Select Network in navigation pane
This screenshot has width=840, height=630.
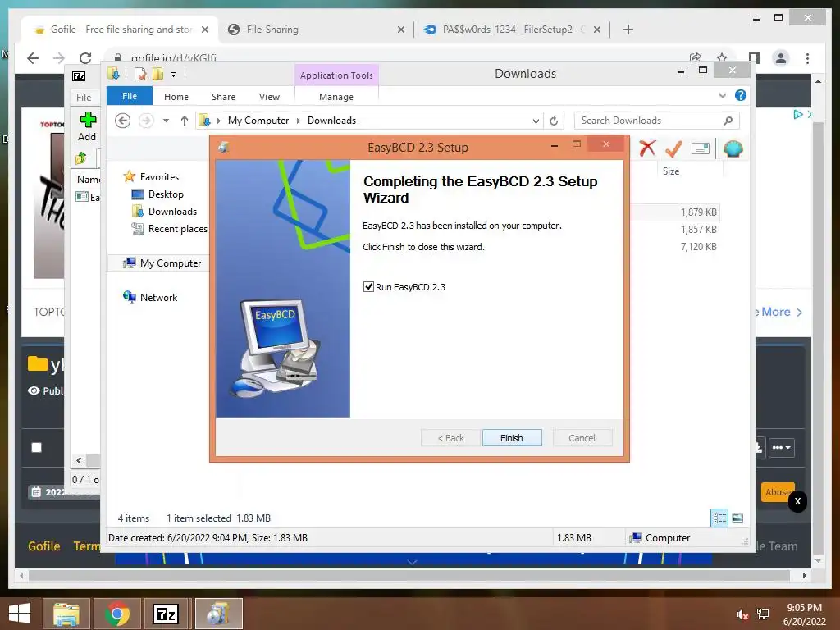(158, 297)
